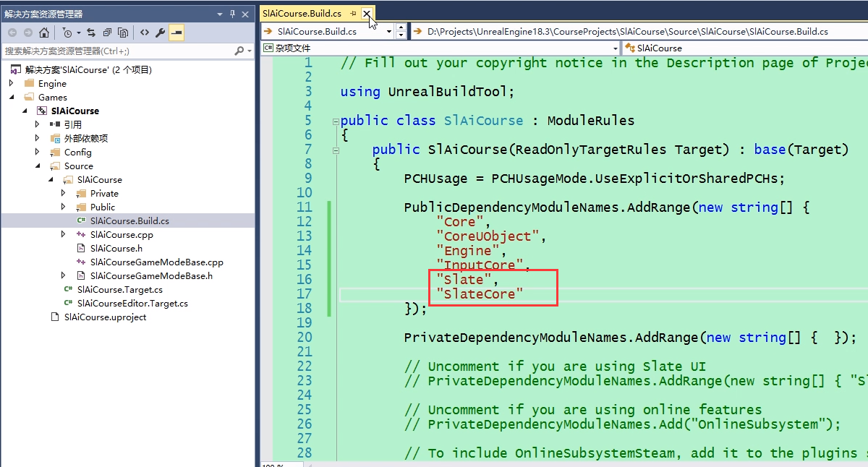Viewport: 868px width, 467px height.
Task: Pin the SlAiCourse.Build.cs tab
Action: pos(354,13)
